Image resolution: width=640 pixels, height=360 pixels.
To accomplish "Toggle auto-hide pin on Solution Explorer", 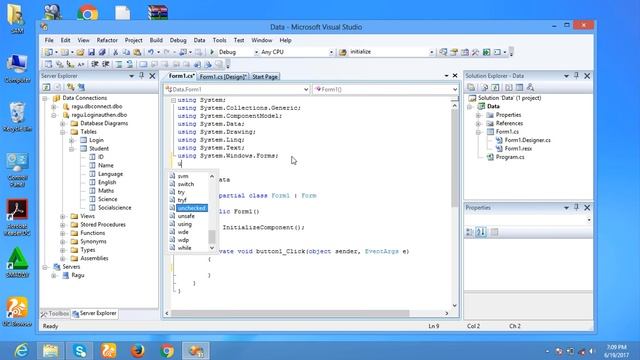I will [x=576, y=76].
